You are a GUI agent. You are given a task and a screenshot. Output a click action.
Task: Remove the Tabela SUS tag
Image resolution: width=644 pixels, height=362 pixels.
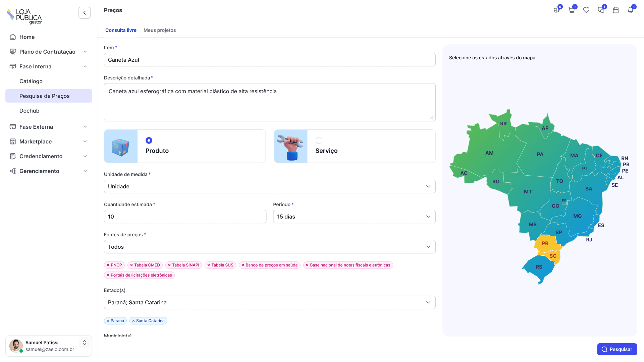[209, 265]
